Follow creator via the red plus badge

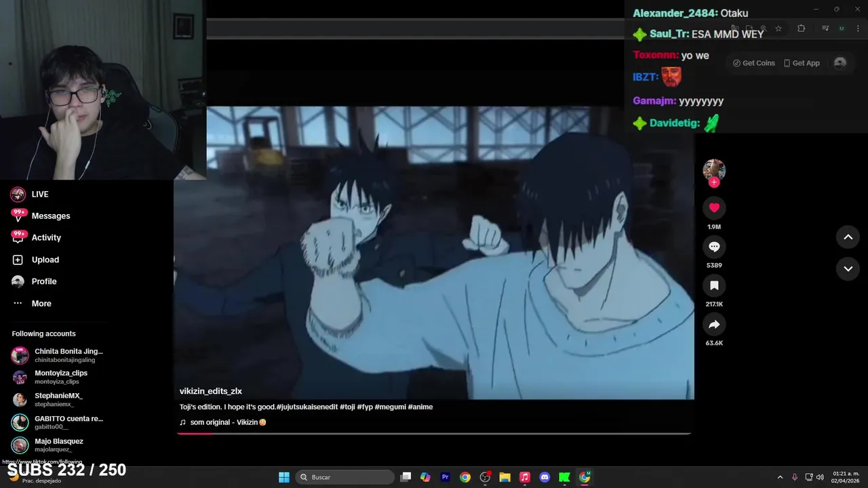(713, 182)
